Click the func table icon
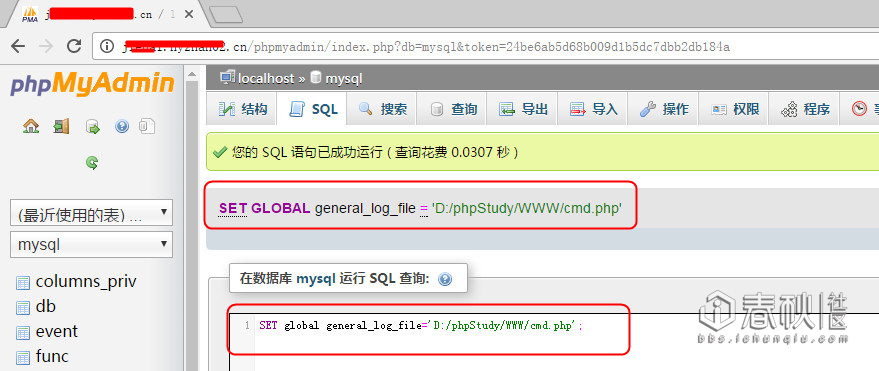The width and height of the screenshot is (879, 371). pyautogui.click(x=23, y=357)
